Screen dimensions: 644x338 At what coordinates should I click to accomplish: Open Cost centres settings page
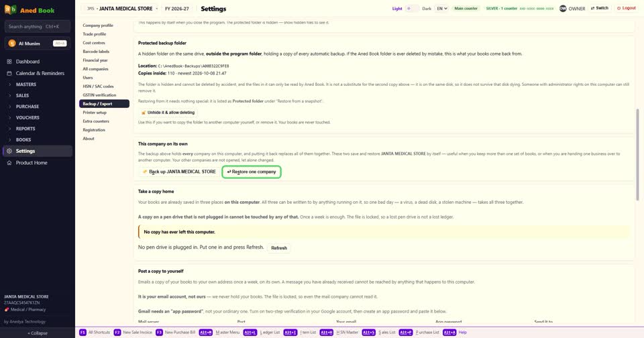click(104, 43)
